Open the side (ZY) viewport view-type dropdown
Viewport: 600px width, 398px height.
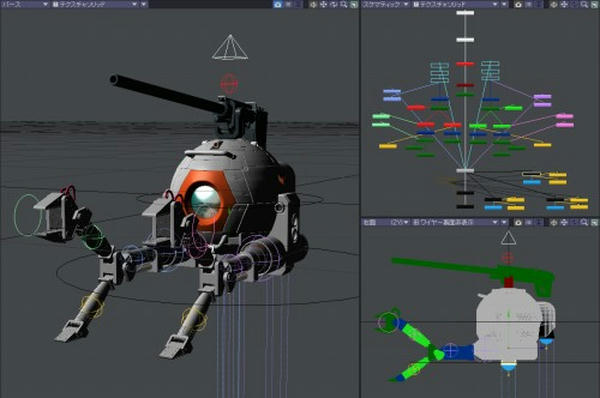[386, 222]
